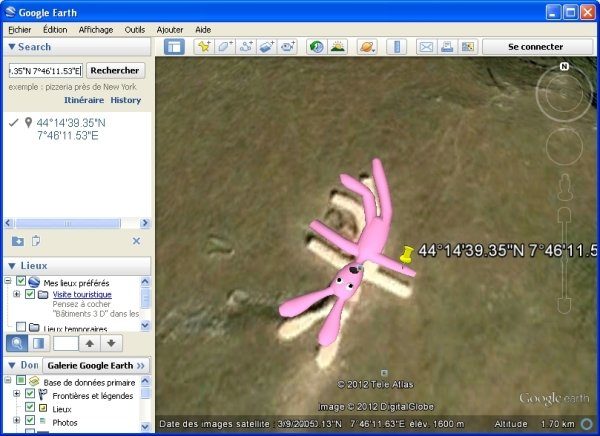600x436 pixels.
Task: Toggle sunlight across the landscape
Action: click(x=338, y=47)
